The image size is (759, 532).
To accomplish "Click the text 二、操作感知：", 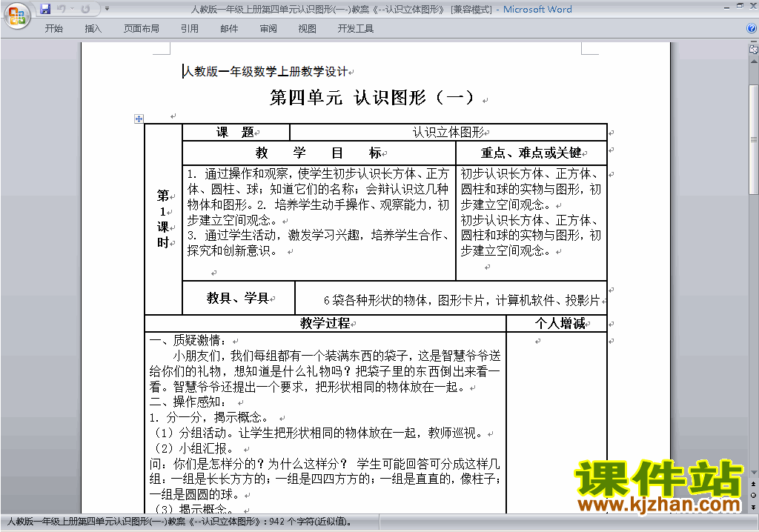I will pos(188,402).
